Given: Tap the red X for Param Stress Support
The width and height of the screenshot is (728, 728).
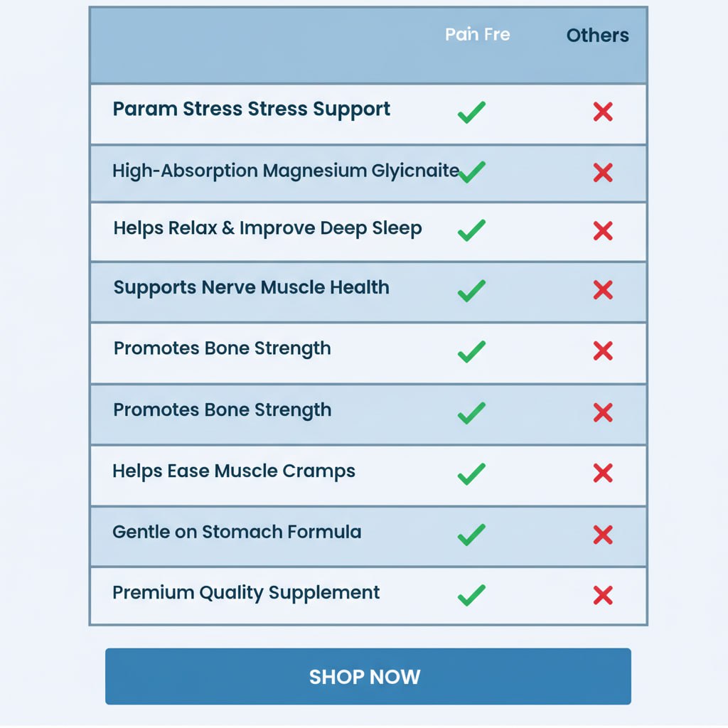Looking at the screenshot, I should pos(603,112).
